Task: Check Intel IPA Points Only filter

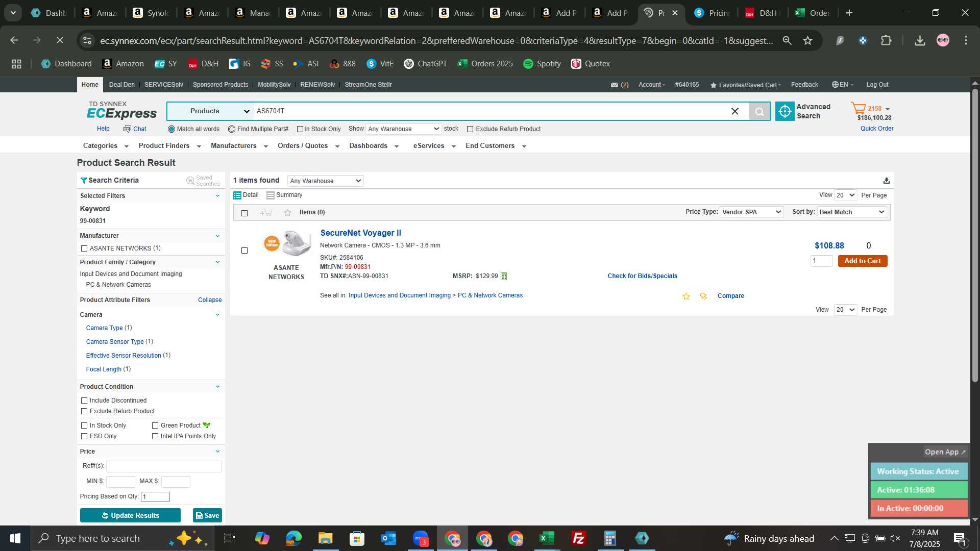Action: coord(155,436)
